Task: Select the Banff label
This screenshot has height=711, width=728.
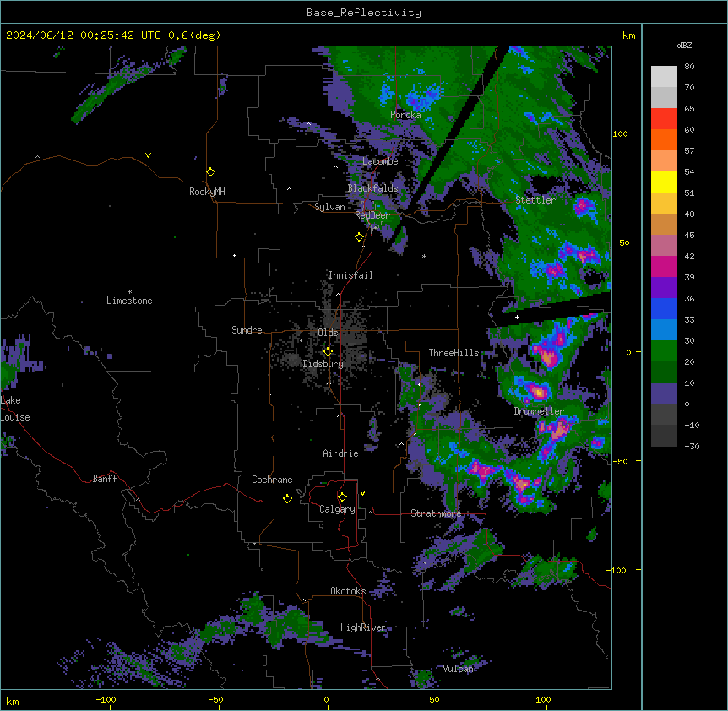Action: [105, 479]
